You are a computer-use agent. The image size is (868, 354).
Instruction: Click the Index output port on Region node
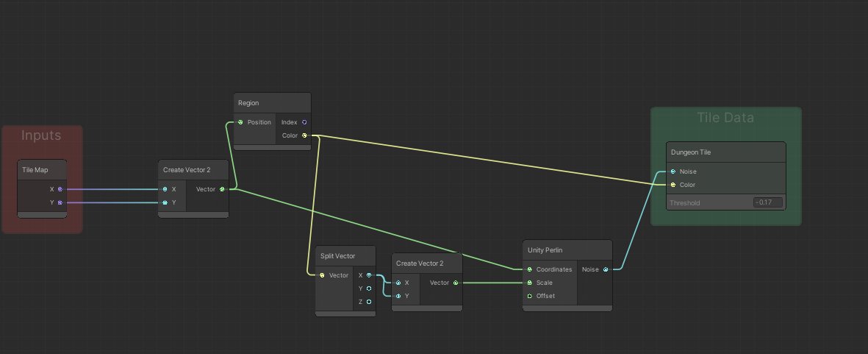(x=304, y=122)
